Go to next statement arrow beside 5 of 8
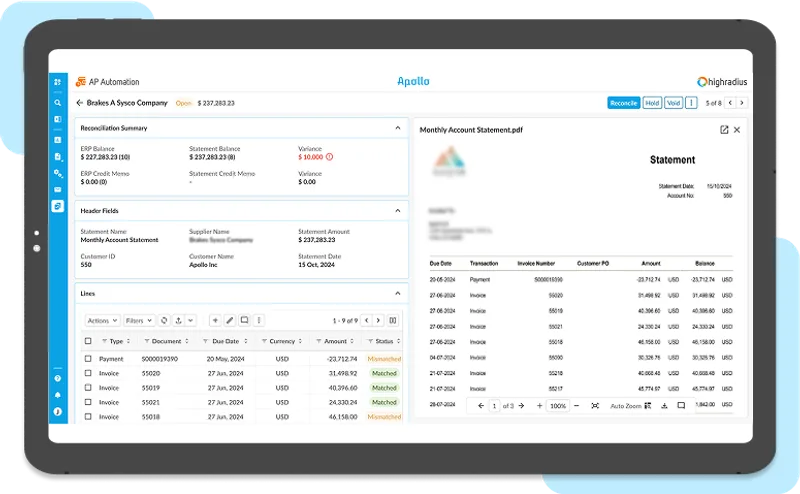 pos(742,103)
